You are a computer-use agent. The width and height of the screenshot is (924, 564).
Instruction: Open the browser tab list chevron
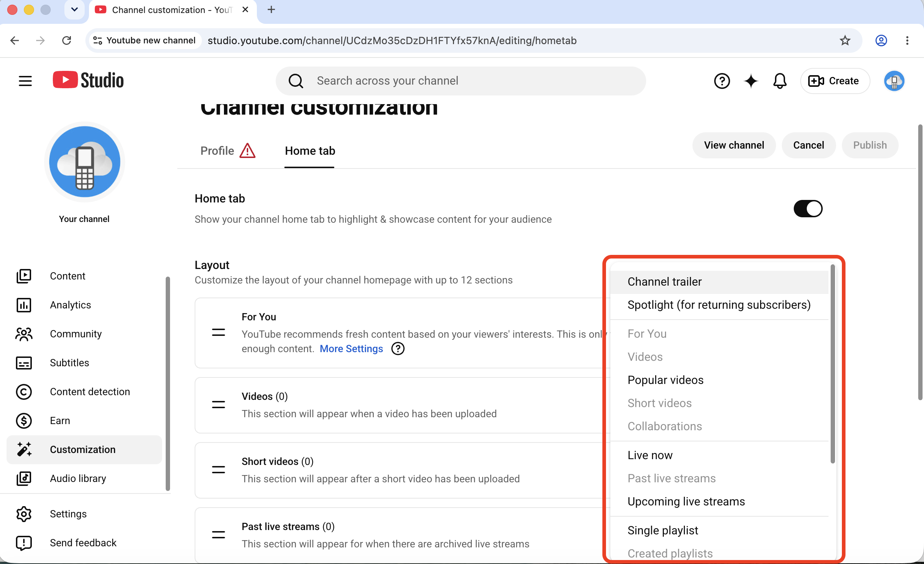pos(74,10)
